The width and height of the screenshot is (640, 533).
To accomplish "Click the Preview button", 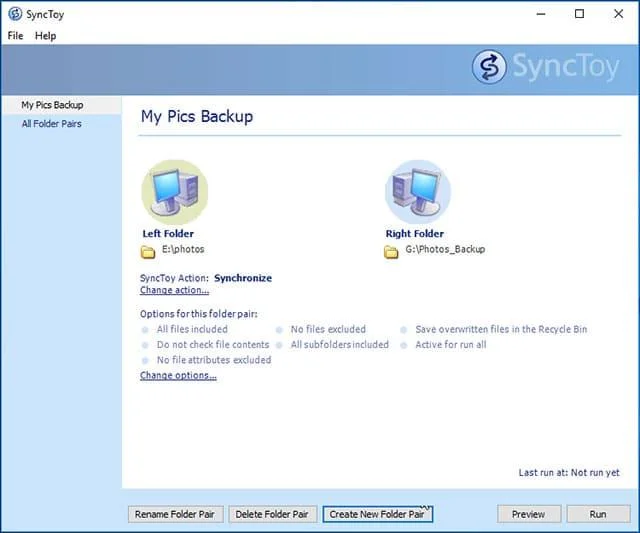I will coord(529,514).
